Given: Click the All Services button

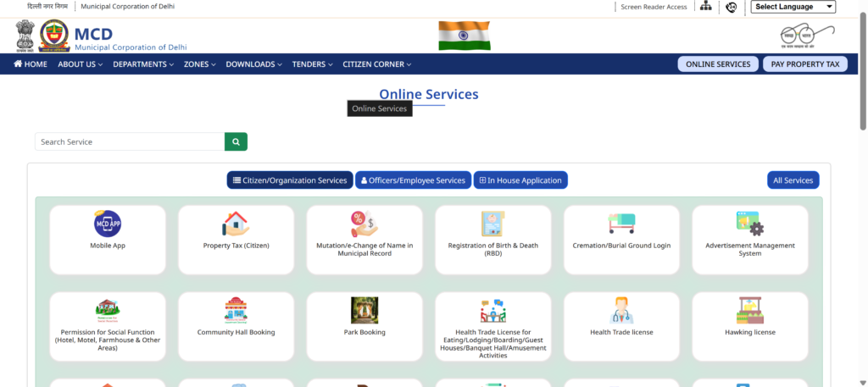Looking at the screenshot, I should pyautogui.click(x=793, y=180).
